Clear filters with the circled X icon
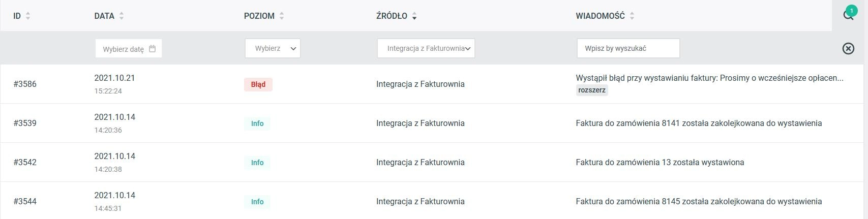The height and width of the screenshot is (219, 868). click(848, 48)
